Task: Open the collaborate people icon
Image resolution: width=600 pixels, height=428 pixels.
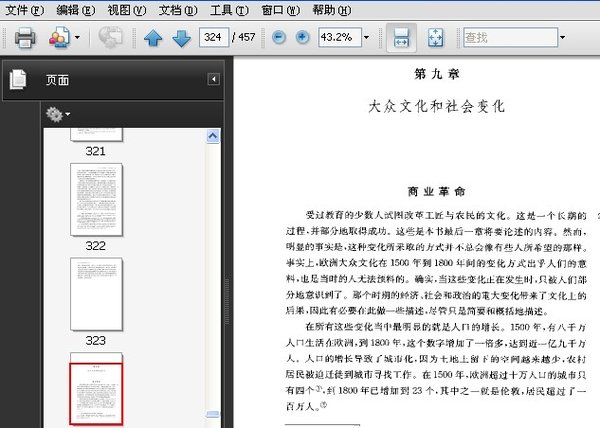Action: click(x=59, y=37)
